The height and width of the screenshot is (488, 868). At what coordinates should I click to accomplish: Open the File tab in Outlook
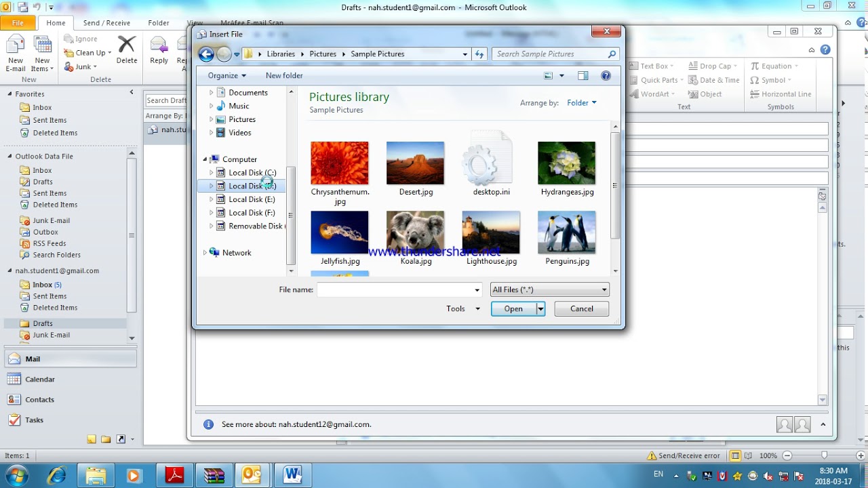(x=18, y=23)
